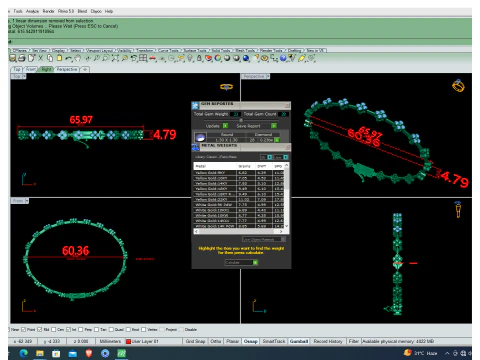Click the metal table horizontal scrollbar
480x360 pixels.
[x=239, y=231]
